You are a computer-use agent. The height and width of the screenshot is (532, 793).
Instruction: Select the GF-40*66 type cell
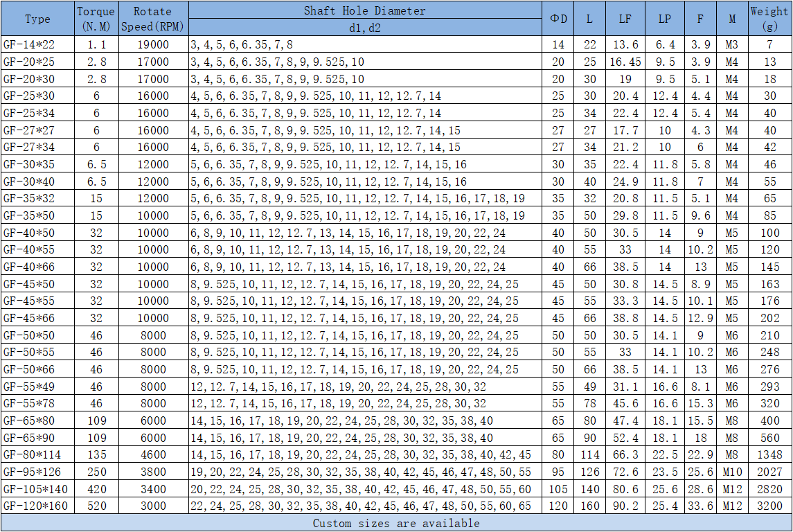pyautogui.click(x=38, y=267)
